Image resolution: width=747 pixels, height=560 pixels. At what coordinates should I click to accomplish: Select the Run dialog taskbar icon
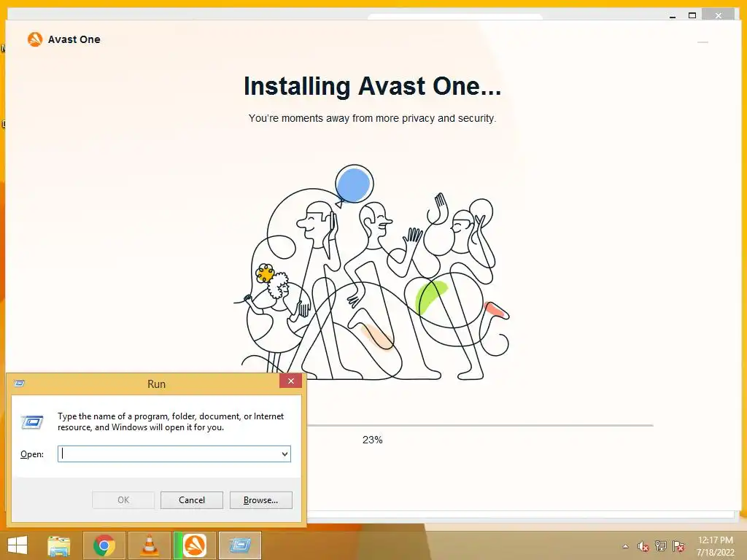click(x=240, y=545)
